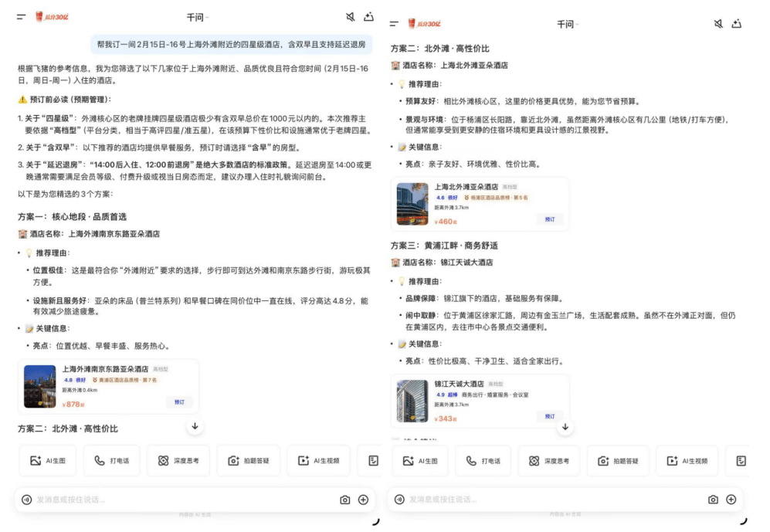Tap voice input icon in left message bar
This screenshot has width=770, height=532.
coord(26,500)
